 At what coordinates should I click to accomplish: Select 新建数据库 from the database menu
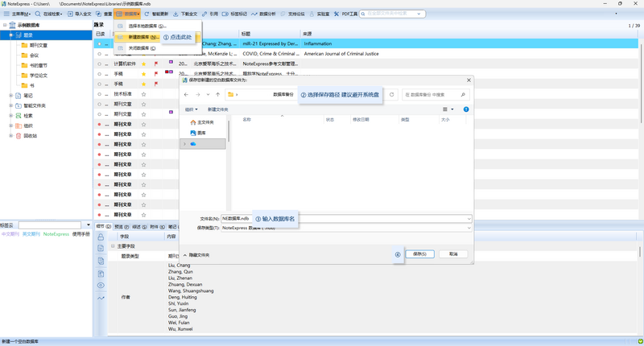click(x=143, y=37)
